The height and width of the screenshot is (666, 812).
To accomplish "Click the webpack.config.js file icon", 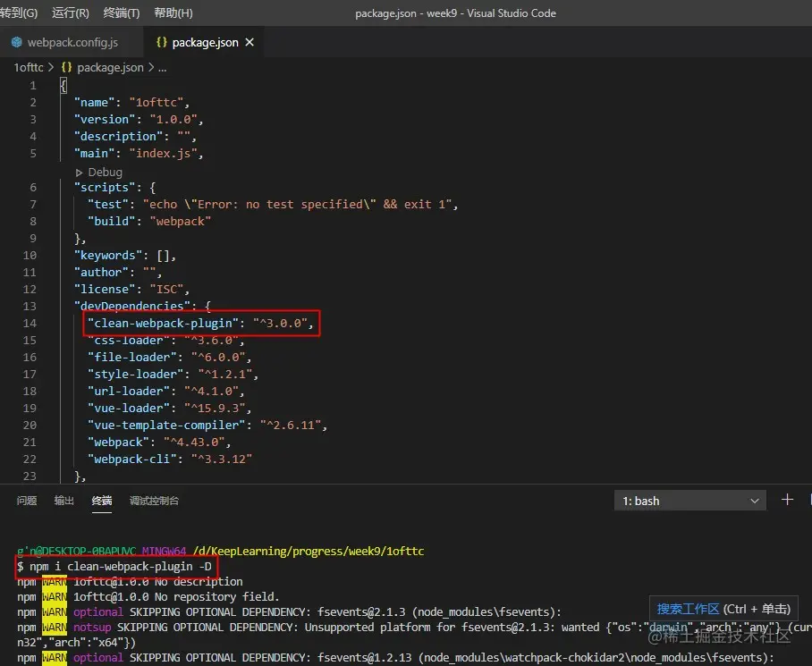I will (x=17, y=42).
